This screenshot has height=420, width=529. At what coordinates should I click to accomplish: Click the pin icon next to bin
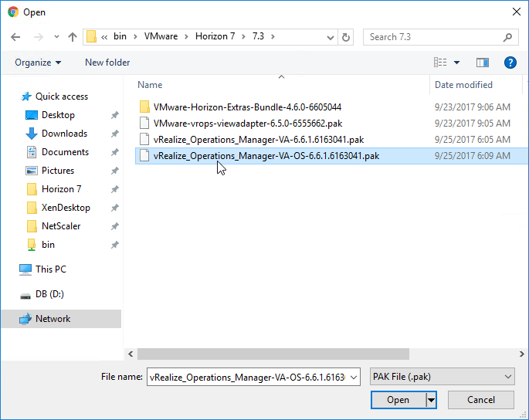[115, 246]
